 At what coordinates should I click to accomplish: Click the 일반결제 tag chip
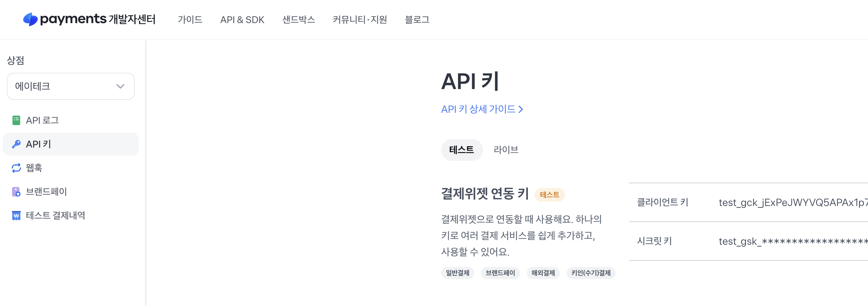[457, 273]
